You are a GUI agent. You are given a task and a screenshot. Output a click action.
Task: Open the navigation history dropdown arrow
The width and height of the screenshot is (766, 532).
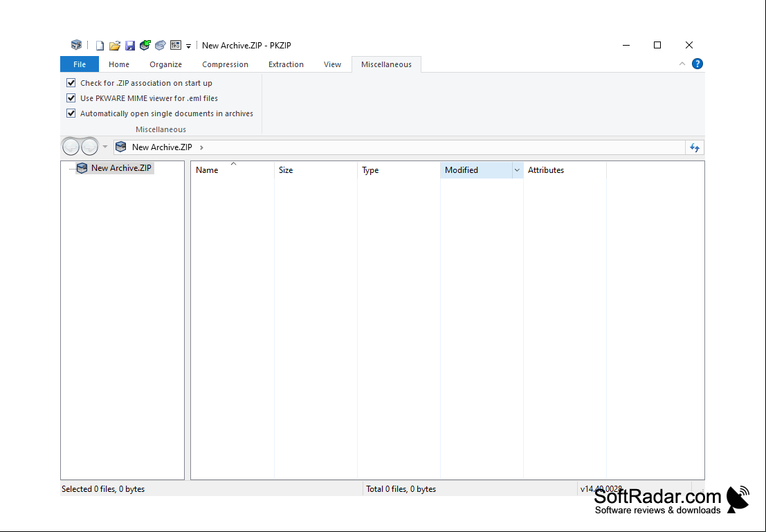pyautogui.click(x=105, y=147)
